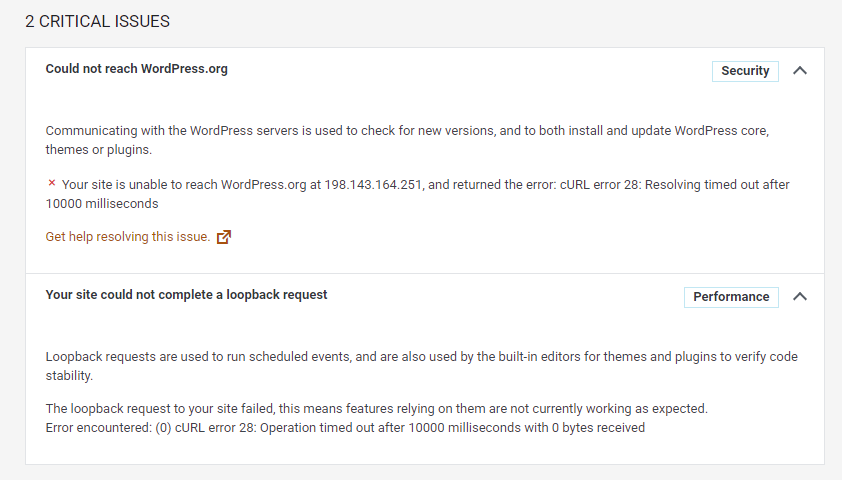Collapse the WordPress.org issue with its chevron
842x480 pixels.
tap(799, 71)
